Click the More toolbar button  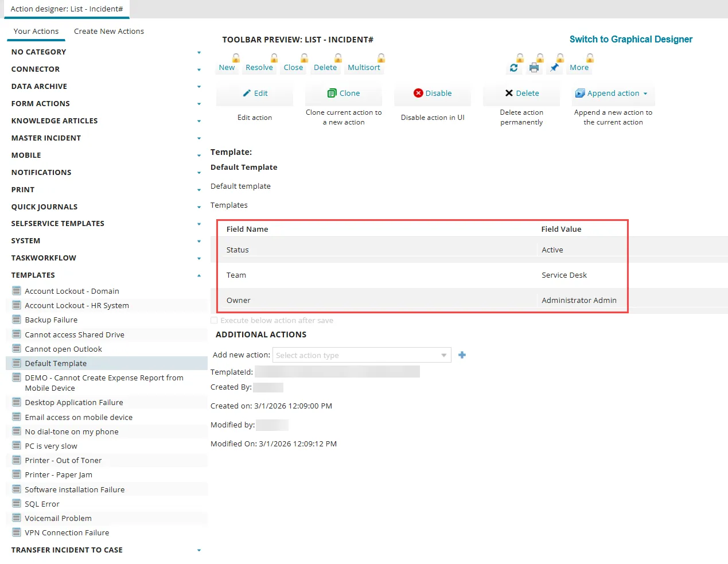click(x=579, y=68)
